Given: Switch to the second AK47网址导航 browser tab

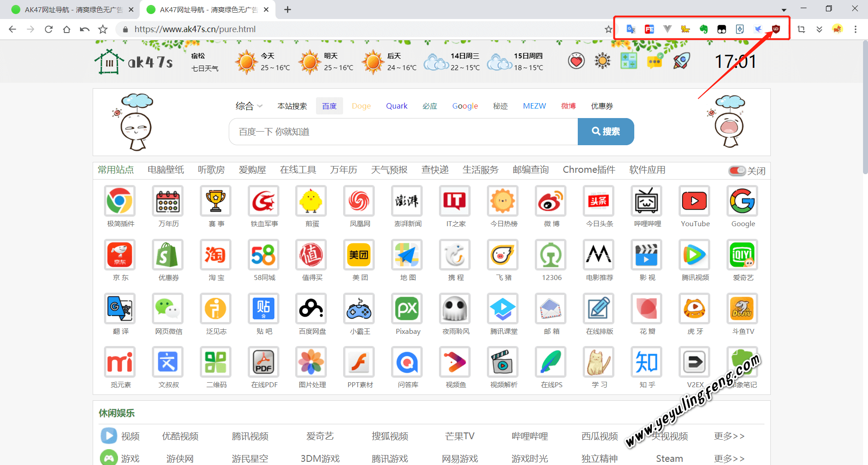Looking at the screenshot, I should pyautogui.click(x=208, y=9).
